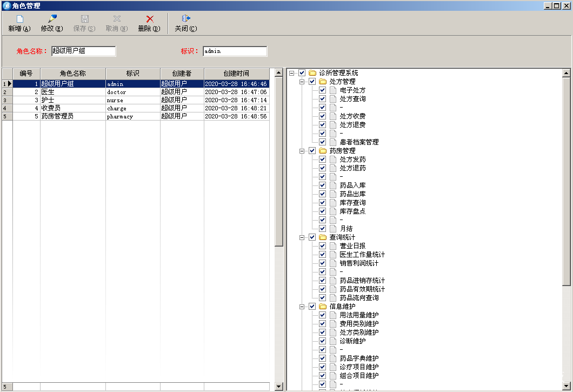The width and height of the screenshot is (573, 392).
Task: Disable the 医生工作量统计 checkbox
Action: (x=322, y=255)
